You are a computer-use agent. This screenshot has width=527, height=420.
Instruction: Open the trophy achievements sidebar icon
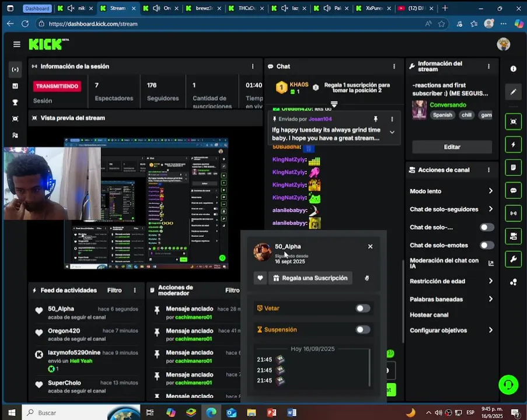(x=15, y=103)
